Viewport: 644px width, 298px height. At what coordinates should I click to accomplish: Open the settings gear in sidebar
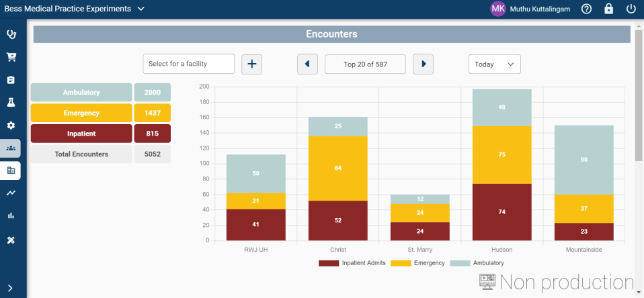[11, 126]
